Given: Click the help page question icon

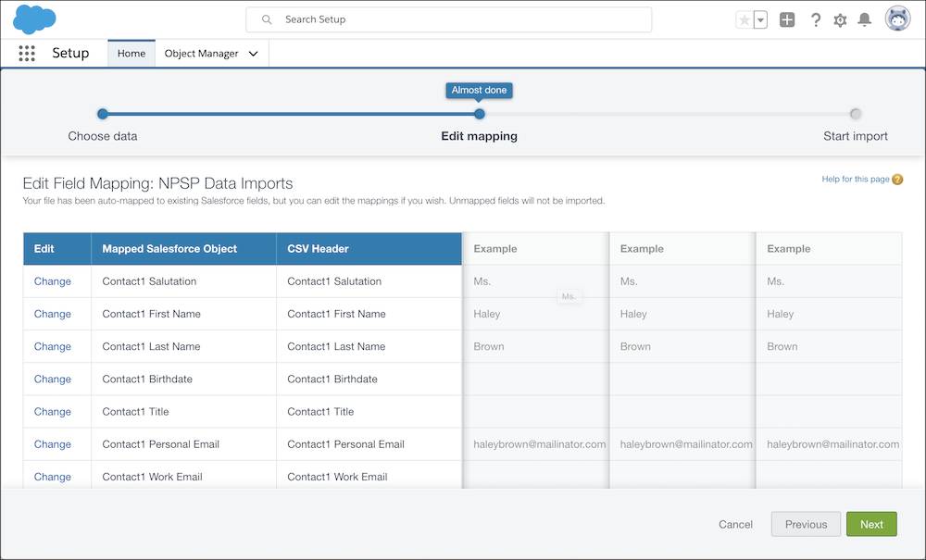Looking at the screenshot, I should [x=897, y=180].
